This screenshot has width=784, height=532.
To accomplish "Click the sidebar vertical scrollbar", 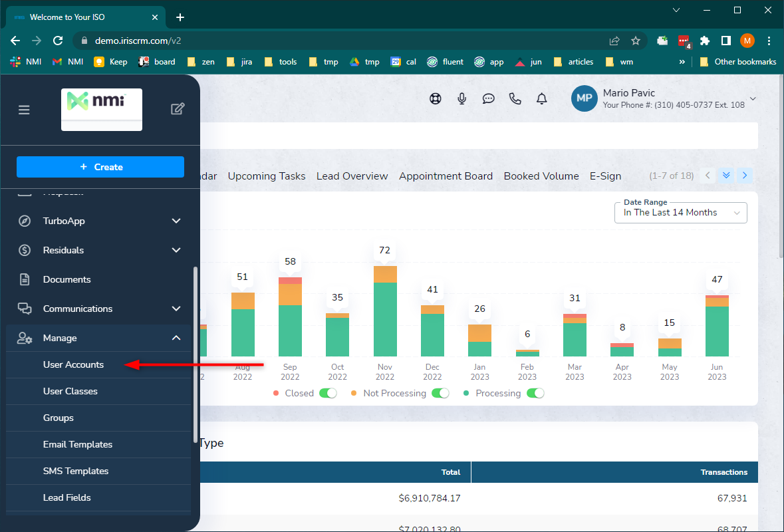I will tap(196, 354).
